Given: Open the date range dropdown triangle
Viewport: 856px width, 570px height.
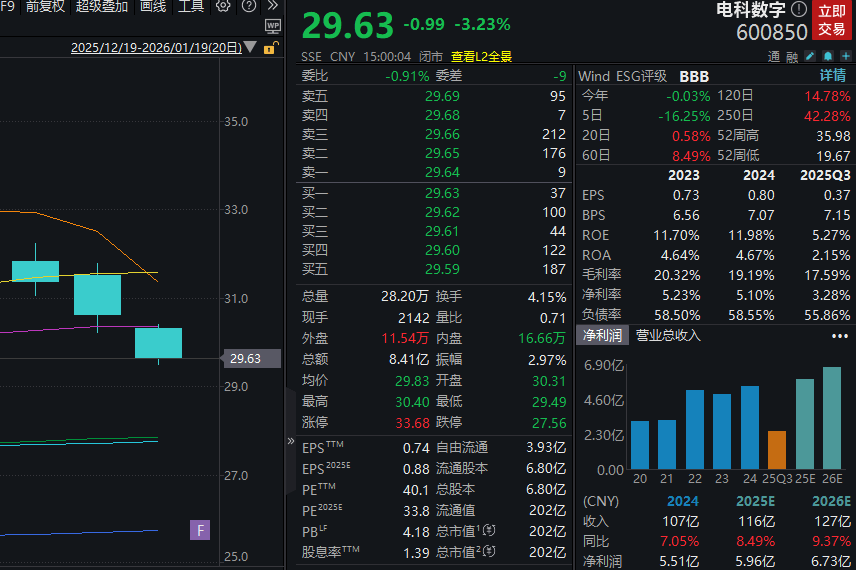Looking at the screenshot, I should (x=250, y=48).
